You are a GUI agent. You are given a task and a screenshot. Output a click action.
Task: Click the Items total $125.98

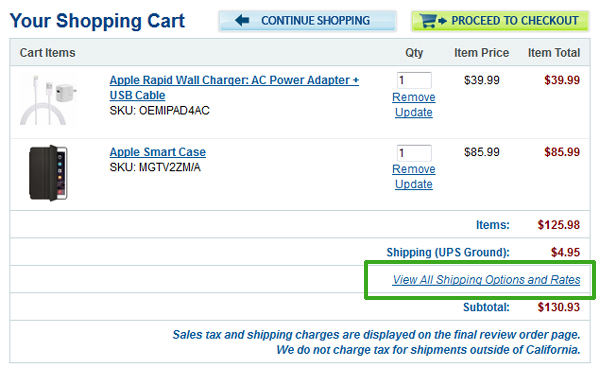559,225
